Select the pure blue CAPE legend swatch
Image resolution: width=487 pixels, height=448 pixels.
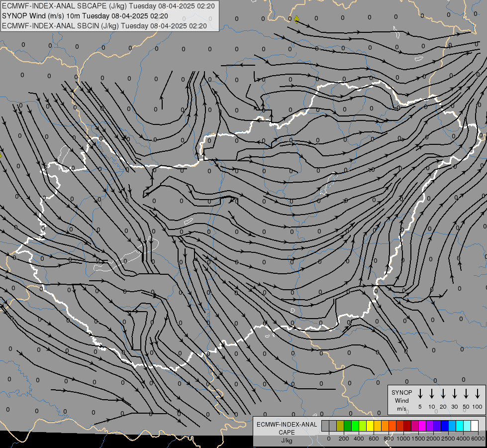[x=444, y=426]
